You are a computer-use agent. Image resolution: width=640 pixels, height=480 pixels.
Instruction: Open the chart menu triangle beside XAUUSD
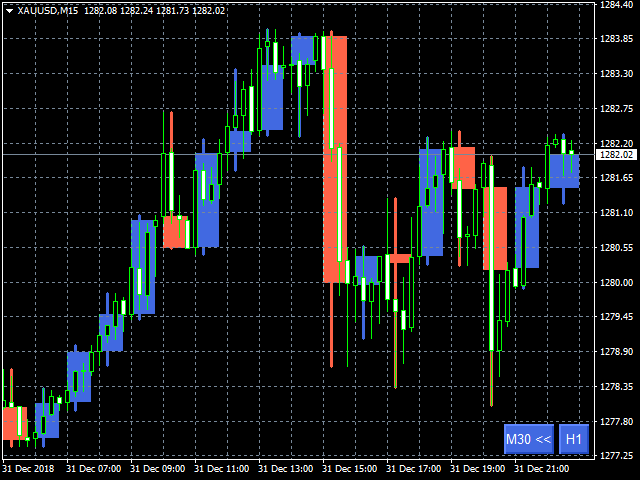(x=9, y=11)
